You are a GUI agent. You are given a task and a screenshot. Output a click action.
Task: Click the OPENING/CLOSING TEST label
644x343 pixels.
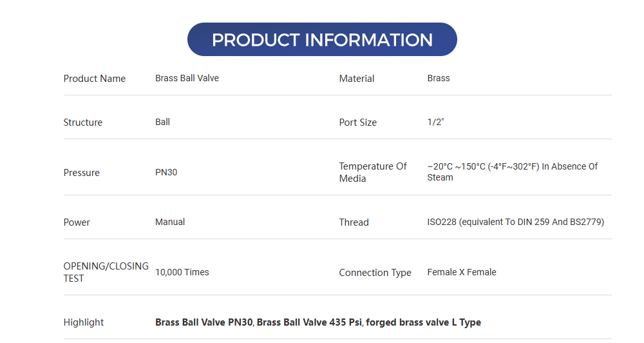point(106,272)
